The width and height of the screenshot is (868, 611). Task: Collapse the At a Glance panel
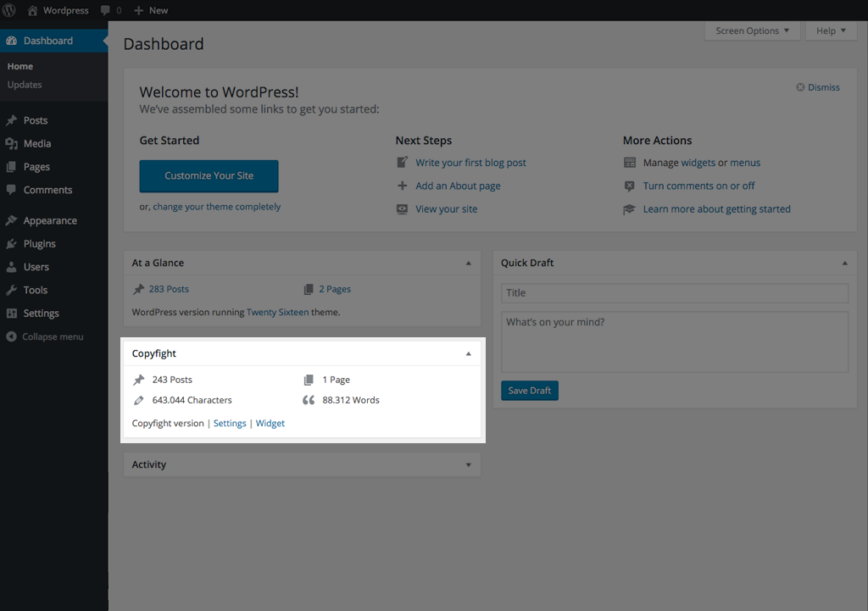[468, 264]
